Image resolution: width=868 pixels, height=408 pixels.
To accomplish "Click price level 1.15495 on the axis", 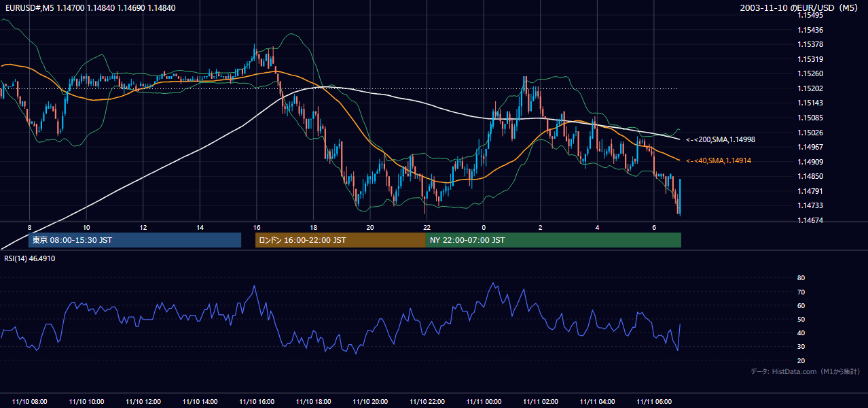I will pos(811,15).
